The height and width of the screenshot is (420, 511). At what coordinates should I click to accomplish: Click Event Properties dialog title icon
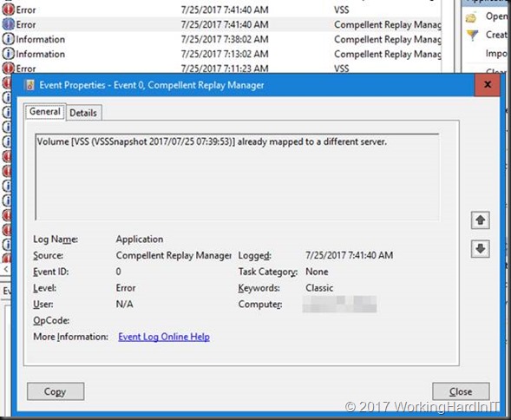point(29,85)
